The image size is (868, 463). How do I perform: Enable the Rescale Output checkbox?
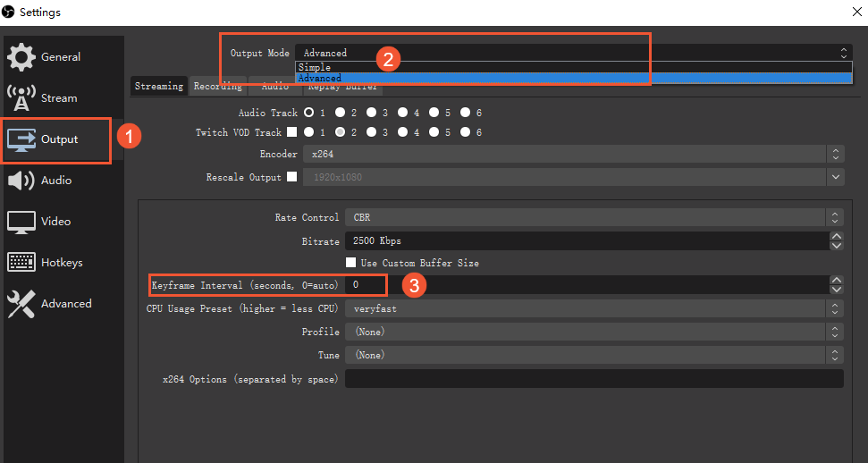[x=291, y=177]
